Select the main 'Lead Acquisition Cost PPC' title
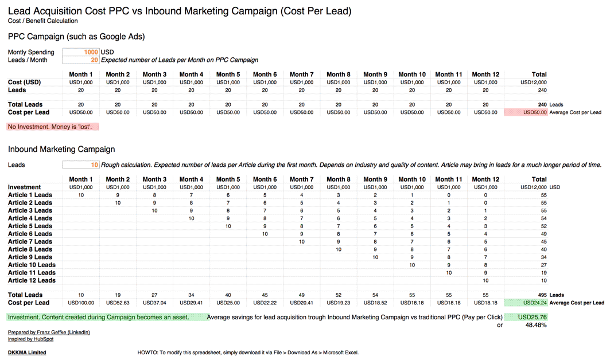 click(x=180, y=11)
